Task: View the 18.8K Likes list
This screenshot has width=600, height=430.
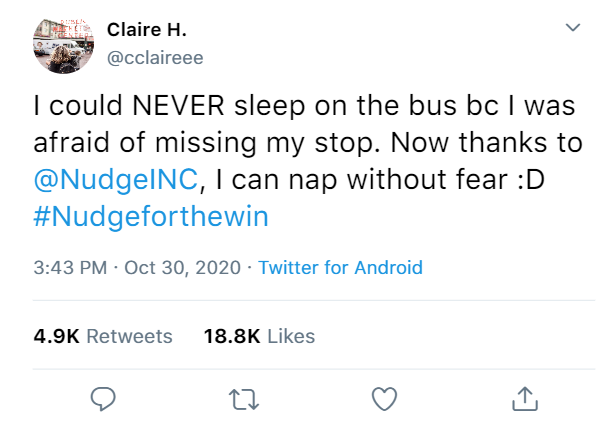Action: click(259, 336)
